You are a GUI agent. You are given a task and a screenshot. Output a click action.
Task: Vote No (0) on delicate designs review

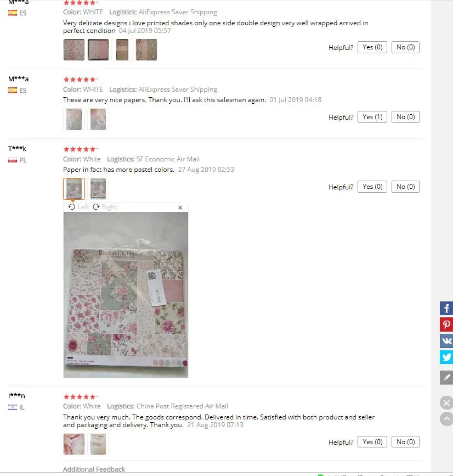pos(405,47)
